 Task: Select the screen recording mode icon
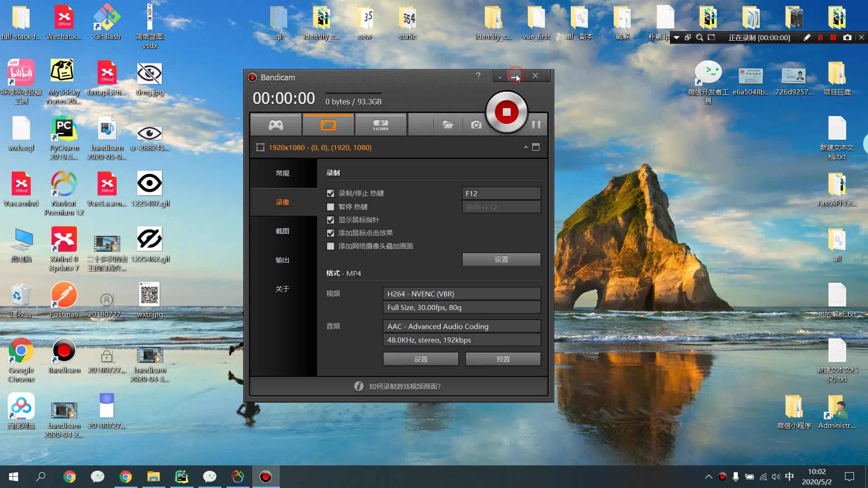pyautogui.click(x=328, y=125)
